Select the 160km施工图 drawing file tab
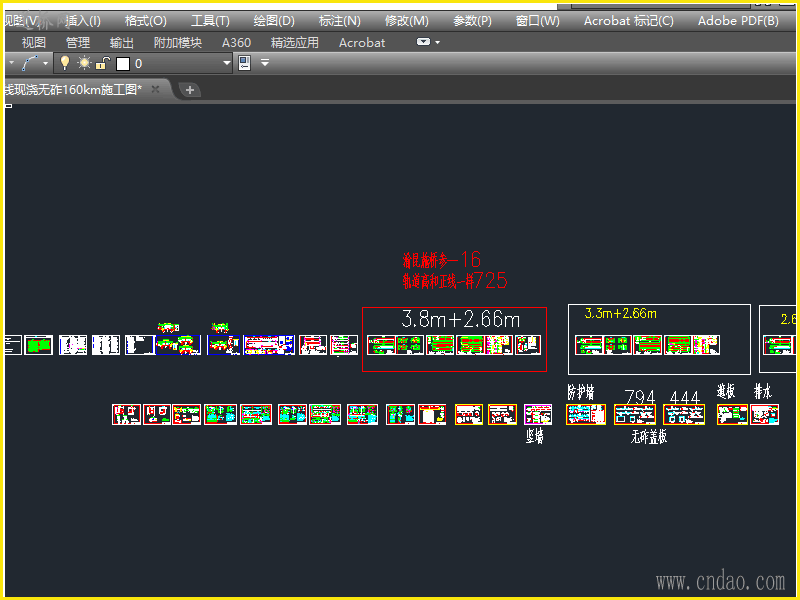The width and height of the screenshot is (800, 600). tap(73, 90)
